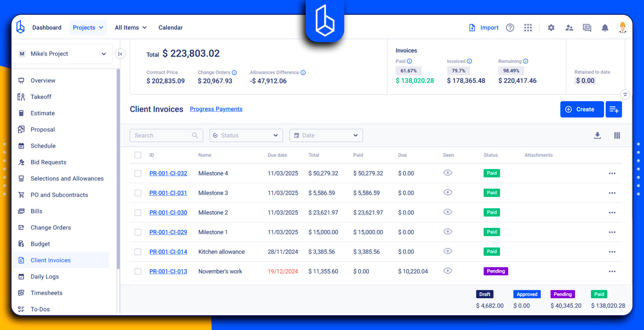
Task: Open the Date filter dropdown
Action: (x=326, y=135)
